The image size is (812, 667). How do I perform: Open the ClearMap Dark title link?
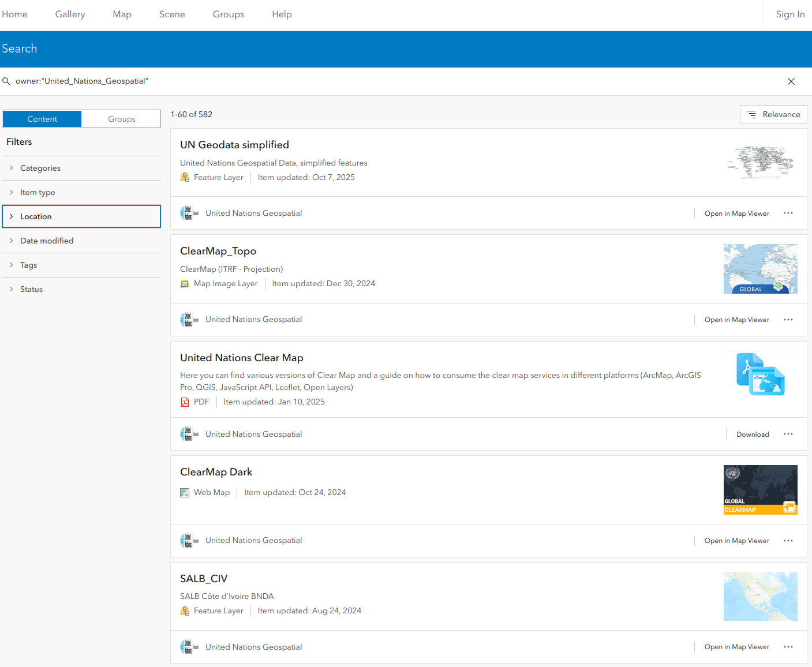pos(216,472)
